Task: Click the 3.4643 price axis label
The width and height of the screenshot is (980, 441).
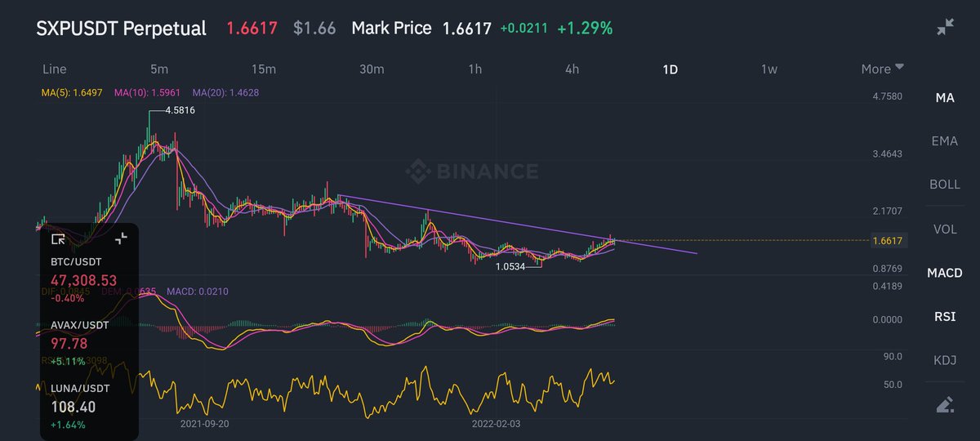Action: click(x=886, y=154)
